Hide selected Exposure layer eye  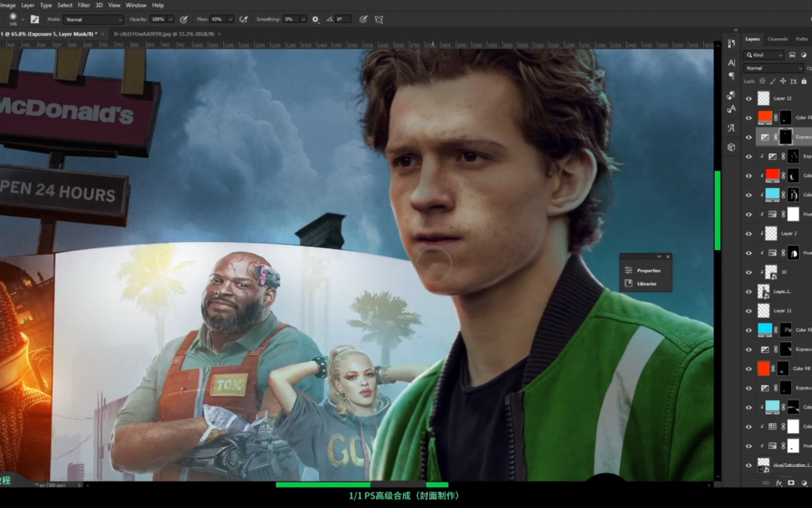coord(749,137)
